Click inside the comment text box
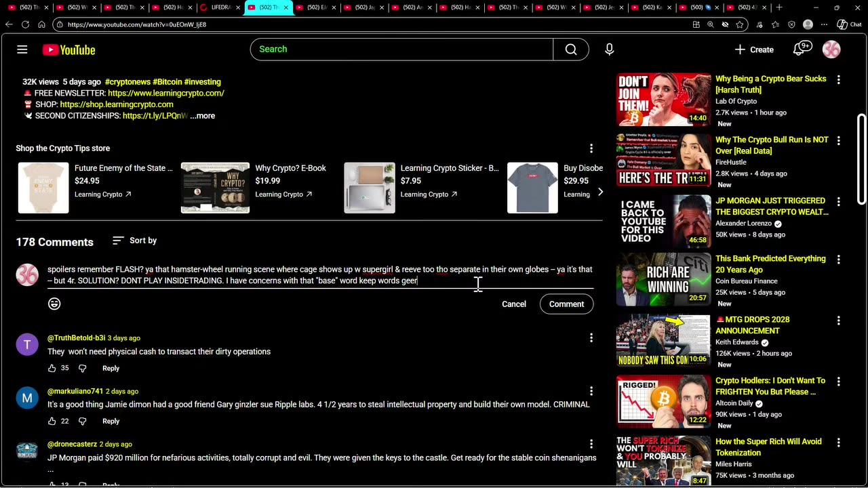The image size is (868, 488). click(320, 275)
